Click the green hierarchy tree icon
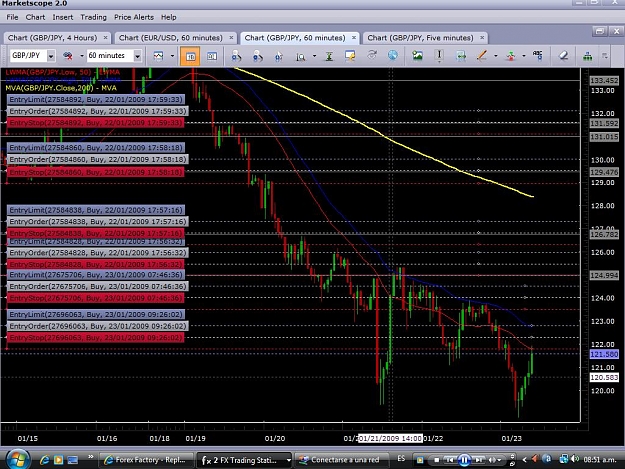The width and height of the screenshot is (625, 469). click(588, 56)
